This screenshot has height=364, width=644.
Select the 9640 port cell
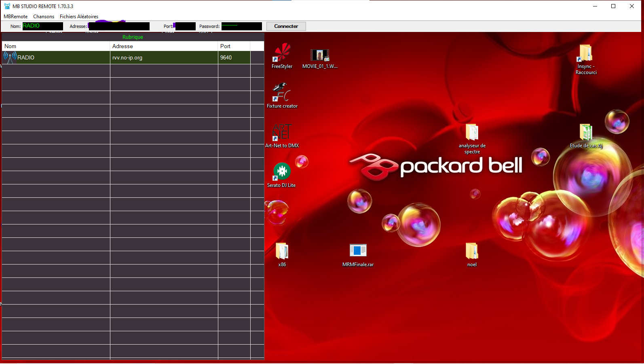pos(234,57)
